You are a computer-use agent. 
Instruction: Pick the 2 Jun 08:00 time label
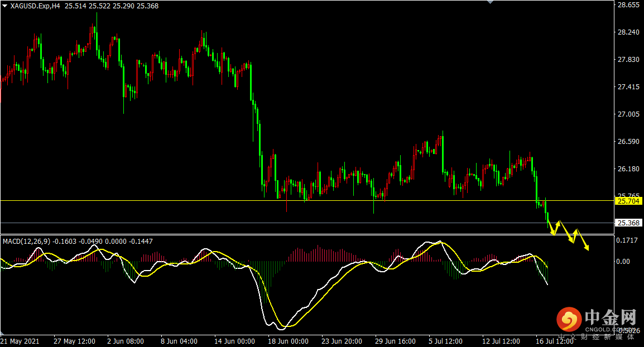(125, 341)
